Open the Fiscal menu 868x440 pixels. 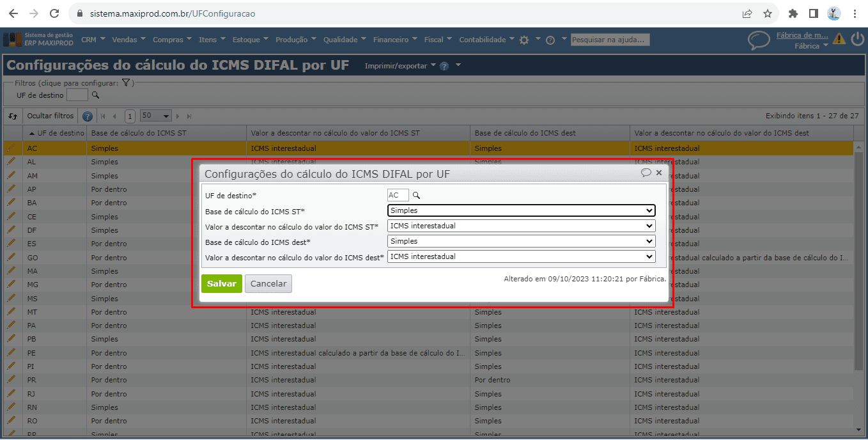[x=437, y=40]
